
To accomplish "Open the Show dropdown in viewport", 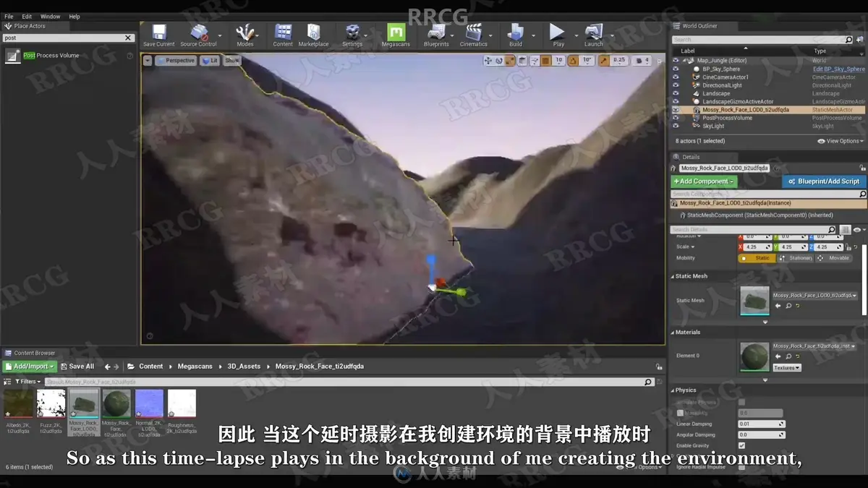I will coord(231,61).
